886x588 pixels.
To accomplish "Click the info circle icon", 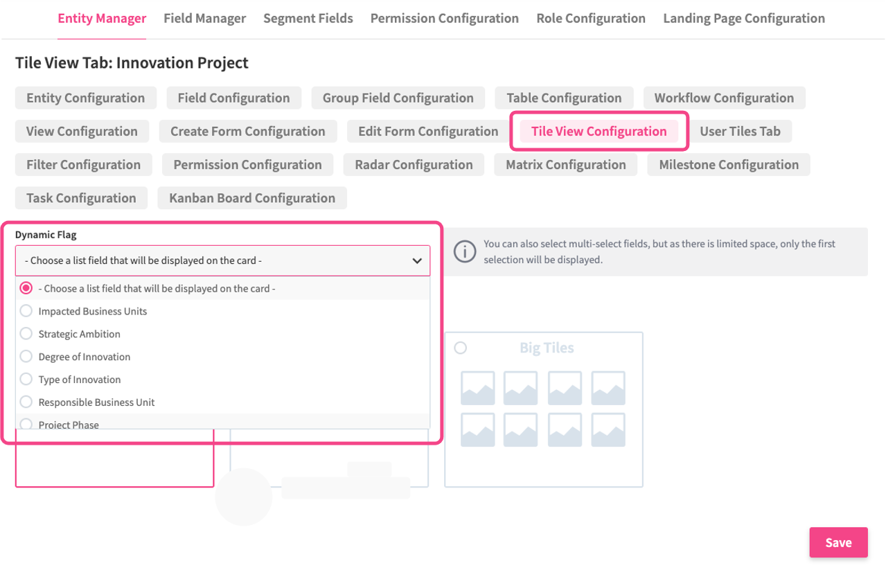I will click(464, 251).
